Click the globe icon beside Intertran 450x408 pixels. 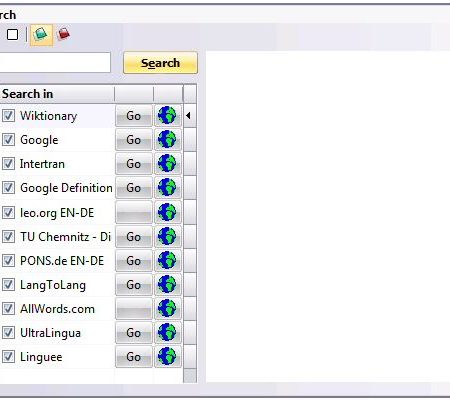[x=167, y=164]
